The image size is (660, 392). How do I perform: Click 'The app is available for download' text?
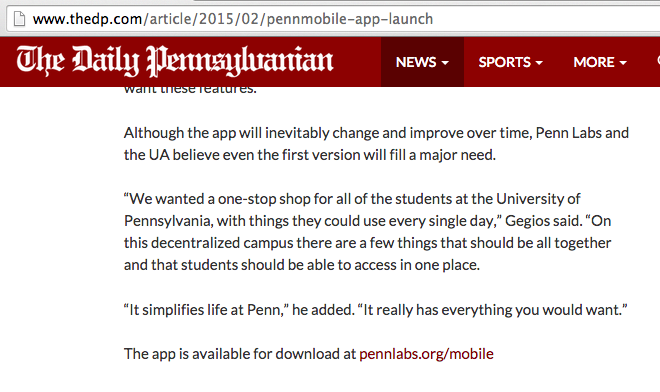tap(240, 354)
